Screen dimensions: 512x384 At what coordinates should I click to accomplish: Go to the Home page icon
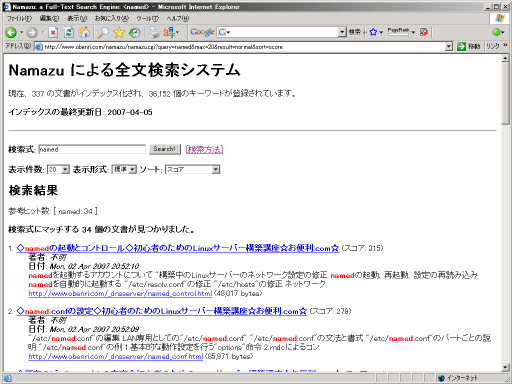[84, 32]
